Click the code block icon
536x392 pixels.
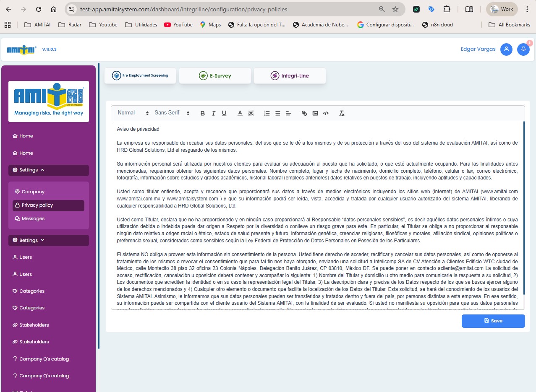pos(326,113)
